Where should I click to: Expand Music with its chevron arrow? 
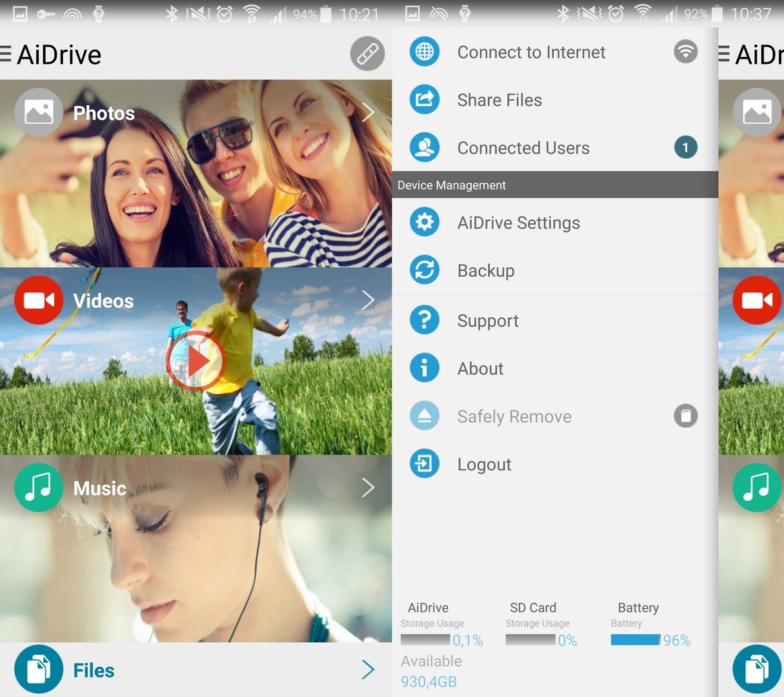point(368,488)
